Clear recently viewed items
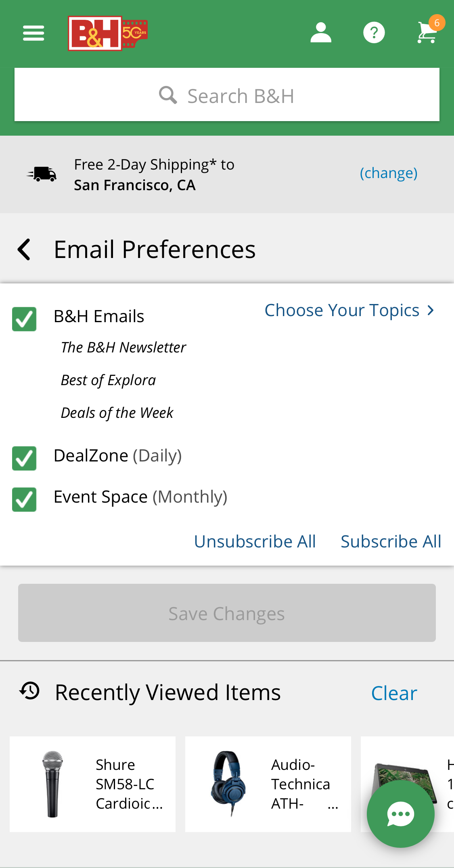Image resolution: width=454 pixels, height=868 pixels. click(394, 693)
